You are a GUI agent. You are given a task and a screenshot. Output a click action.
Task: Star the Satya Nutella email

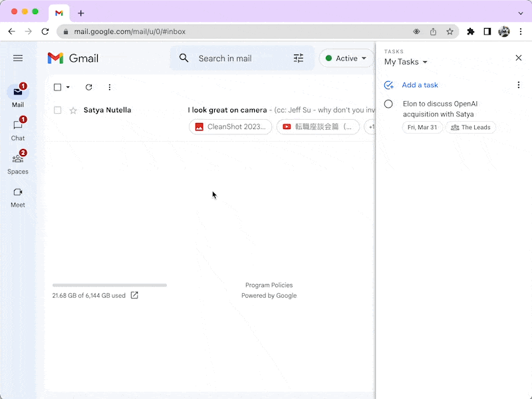pyautogui.click(x=73, y=110)
